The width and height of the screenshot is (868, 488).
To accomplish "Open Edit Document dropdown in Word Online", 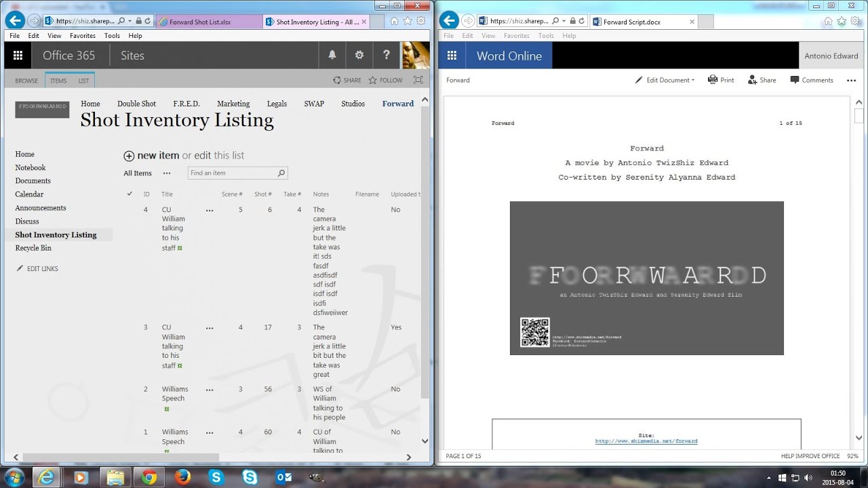I will (x=665, y=80).
